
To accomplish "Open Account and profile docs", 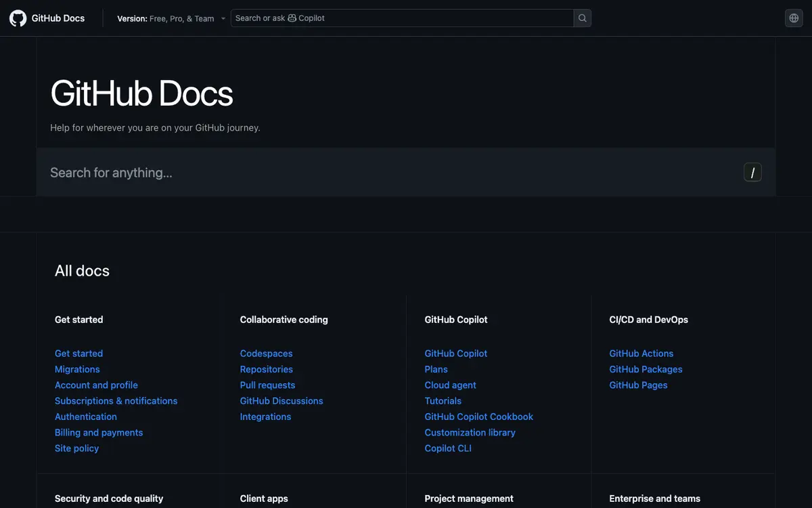I will point(96,385).
